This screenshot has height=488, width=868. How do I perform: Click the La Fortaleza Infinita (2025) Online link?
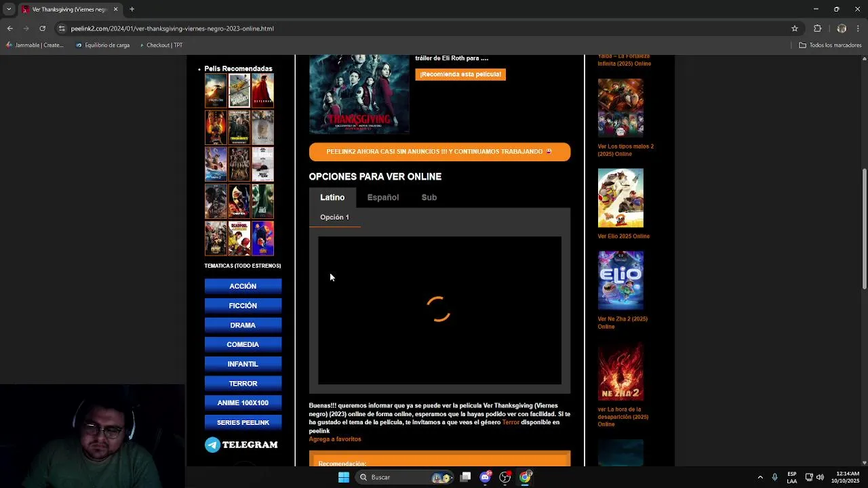pyautogui.click(x=624, y=60)
